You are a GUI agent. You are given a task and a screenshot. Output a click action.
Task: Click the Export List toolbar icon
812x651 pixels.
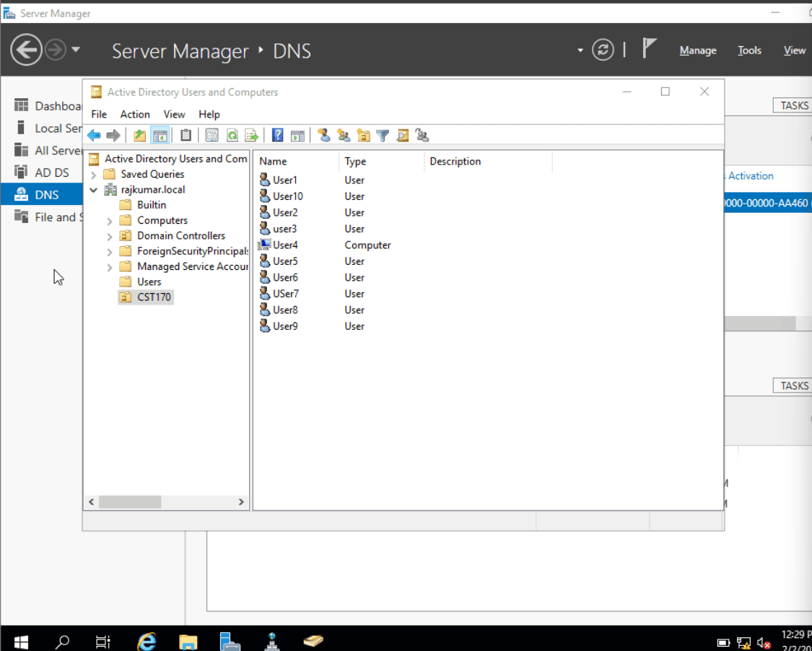[x=252, y=136]
